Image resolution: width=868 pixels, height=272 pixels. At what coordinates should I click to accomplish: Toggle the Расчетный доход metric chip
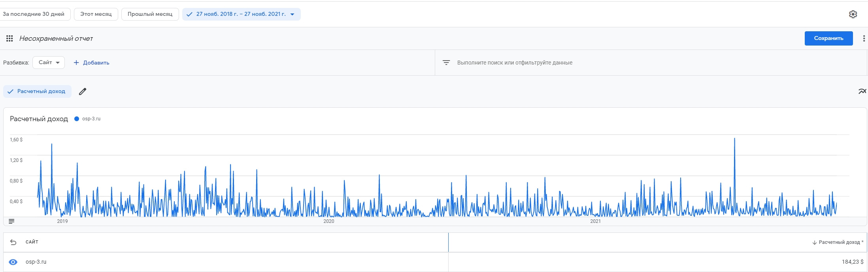tap(37, 91)
